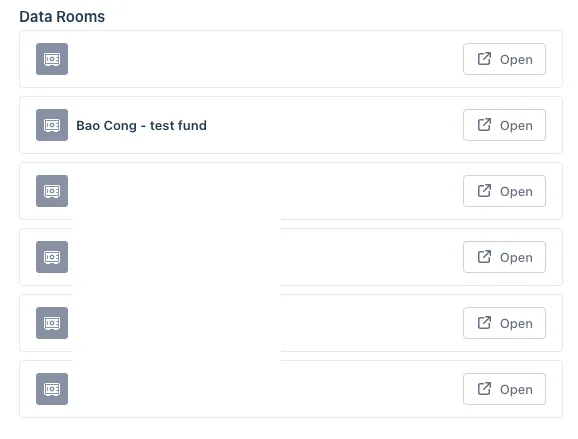This screenshot has height=439, width=578.
Task: Open the Bao Cong - test fund data room
Action: [504, 125]
